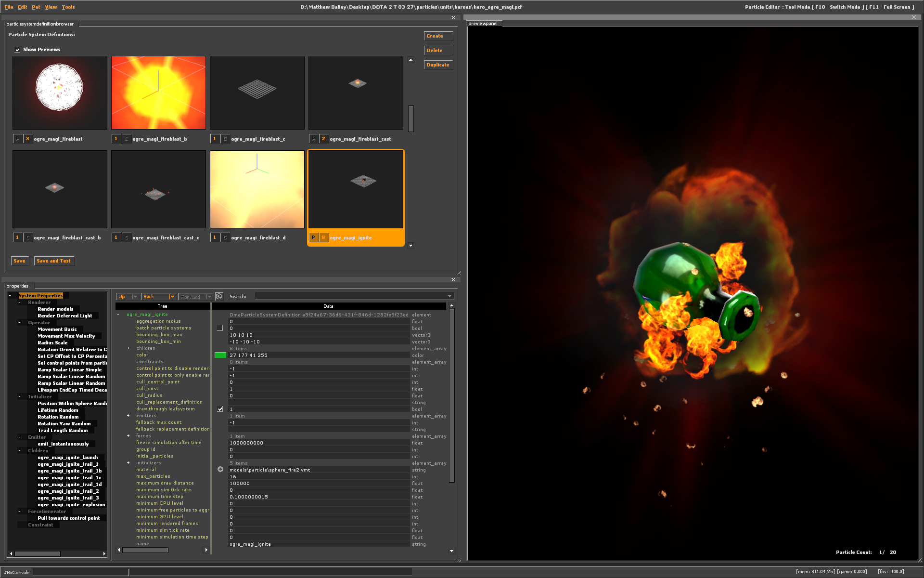Open the Search combo box dropdown

tap(450, 297)
